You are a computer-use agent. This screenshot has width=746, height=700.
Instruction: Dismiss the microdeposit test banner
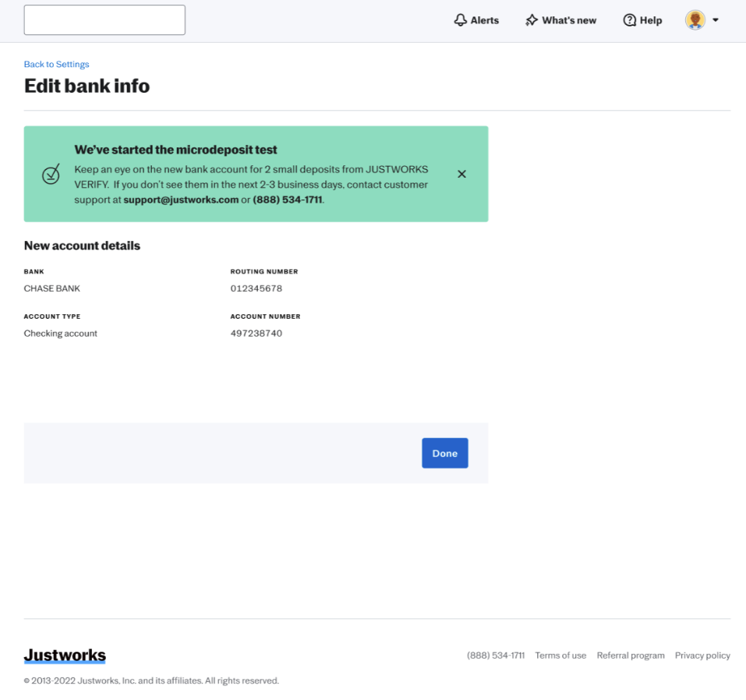461,174
